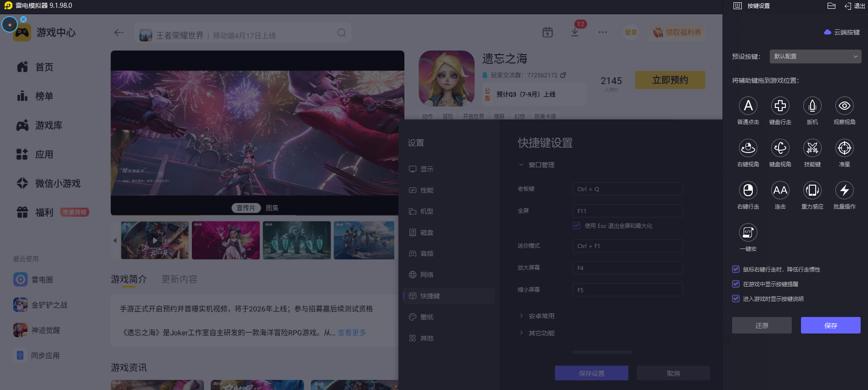Uncheck 在游戏中显示按键提醒 option
The height and width of the screenshot is (390, 868).
click(x=736, y=284)
